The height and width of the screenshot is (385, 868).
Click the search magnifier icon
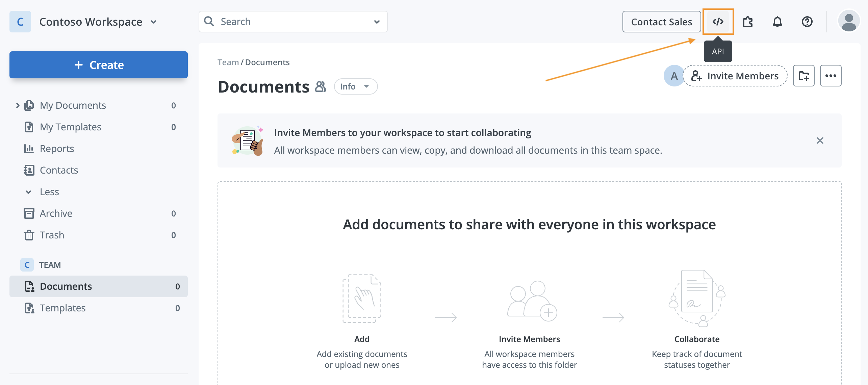(209, 21)
